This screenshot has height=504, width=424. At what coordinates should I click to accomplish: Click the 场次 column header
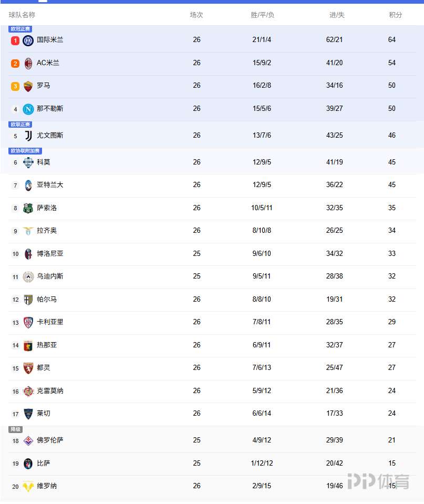point(197,15)
